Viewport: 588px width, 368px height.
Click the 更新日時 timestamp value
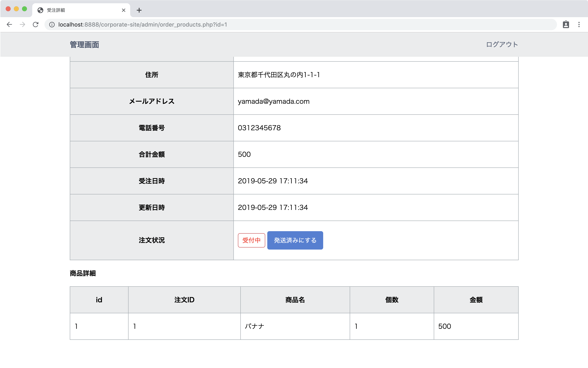click(273, 207)
